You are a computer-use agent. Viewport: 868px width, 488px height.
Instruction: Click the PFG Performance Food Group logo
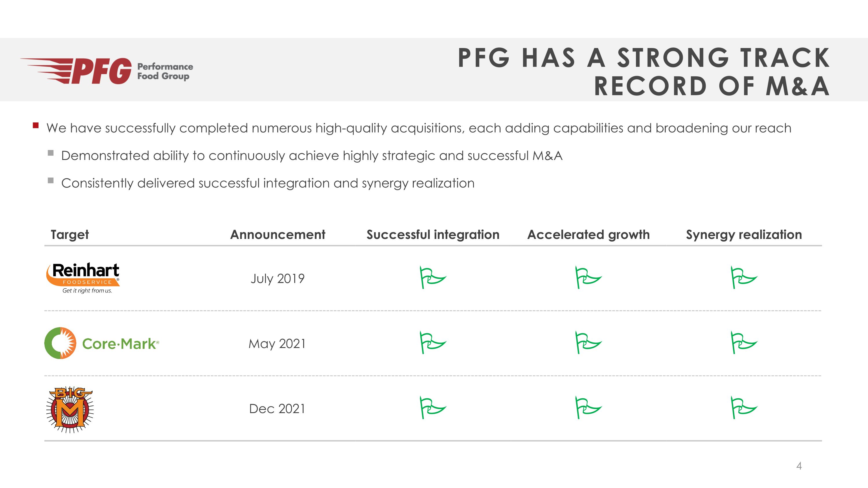[x=107, y=71]
